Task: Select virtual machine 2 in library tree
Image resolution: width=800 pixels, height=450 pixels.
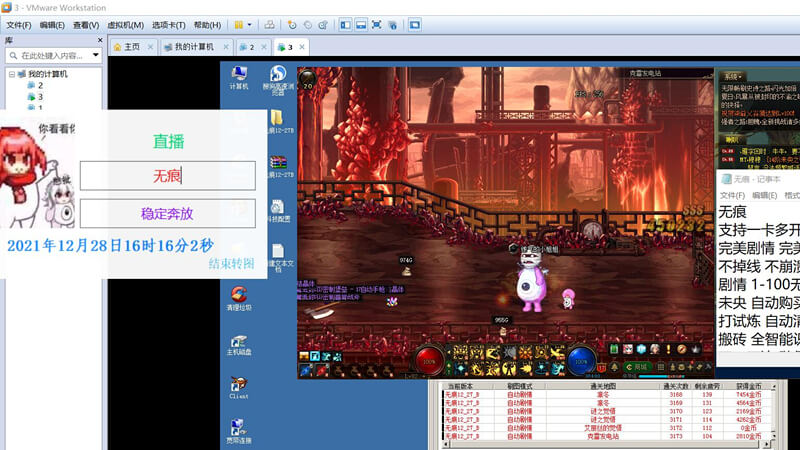Action: [35, 85]
